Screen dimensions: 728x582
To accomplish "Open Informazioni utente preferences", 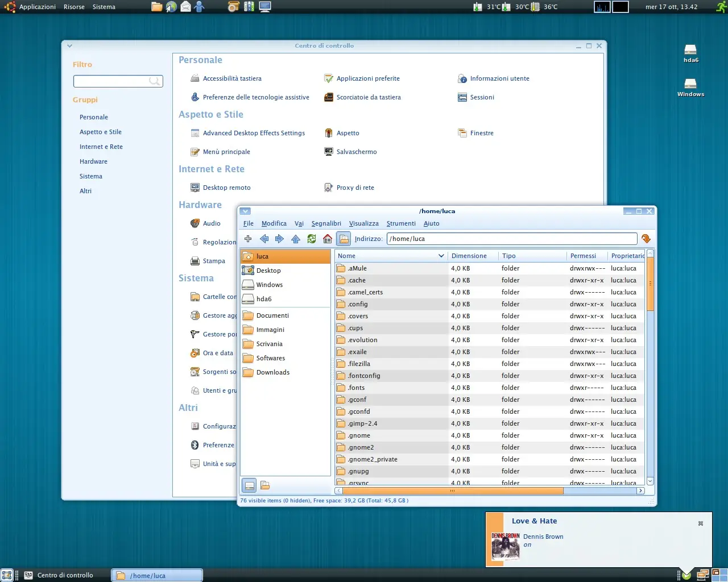I will 493,78.
